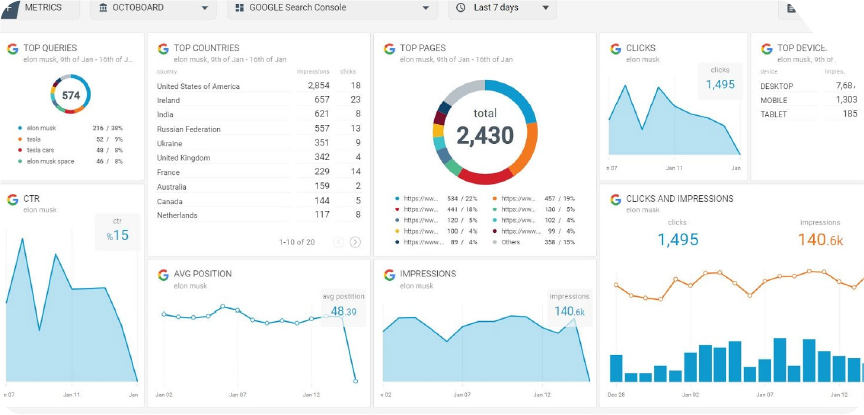
Task: Select the Russian Federation row
Action: point(259,129)
